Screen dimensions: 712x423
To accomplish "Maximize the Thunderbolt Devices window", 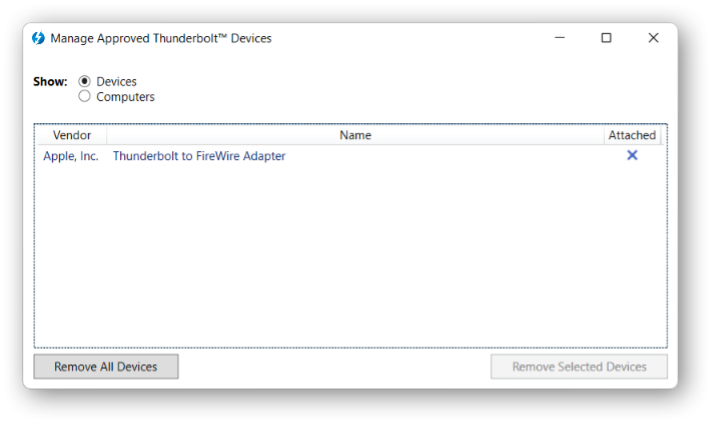I will 606,38.
